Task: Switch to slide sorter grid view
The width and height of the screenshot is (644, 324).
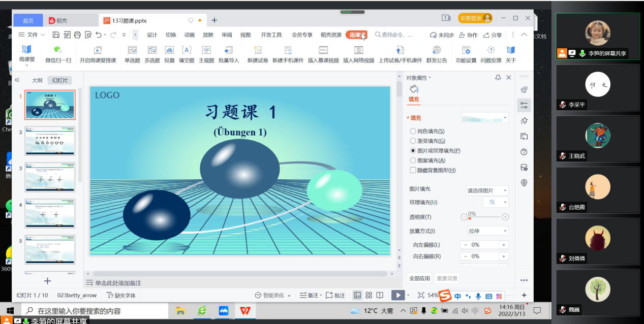Action: (369, 295)
